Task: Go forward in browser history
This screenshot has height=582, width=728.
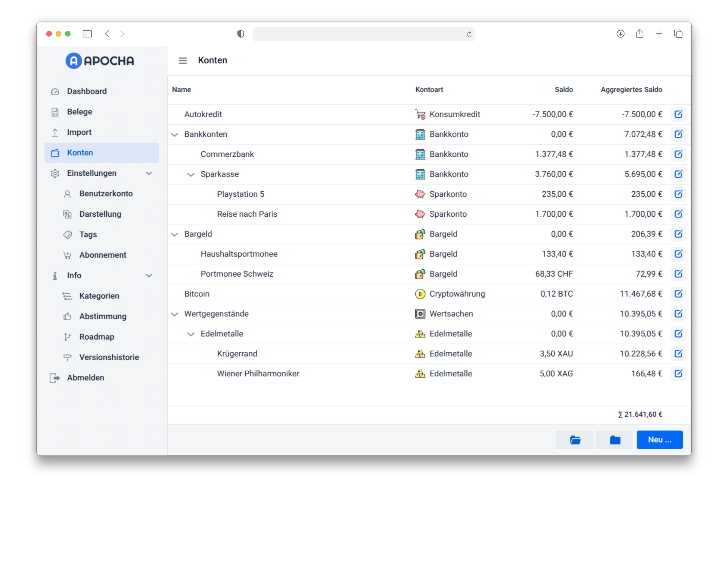Action: tap(122, 34)
